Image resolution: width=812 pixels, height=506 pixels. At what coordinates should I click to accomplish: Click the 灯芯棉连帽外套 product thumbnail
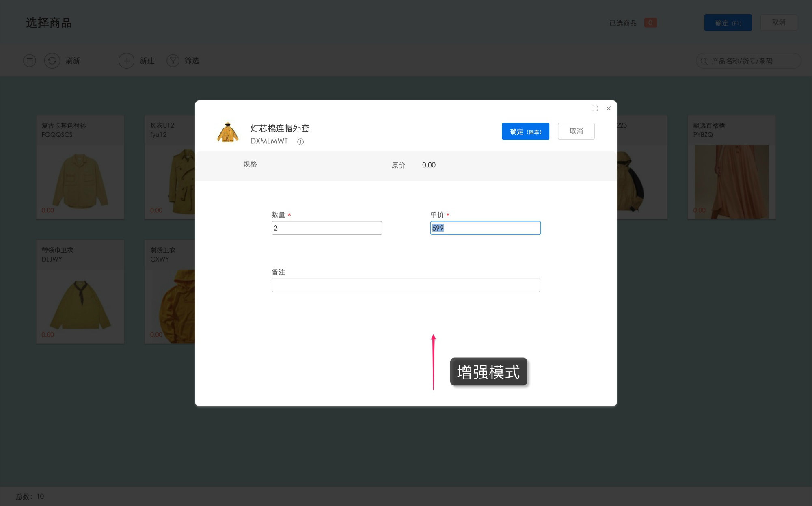tap(228, 132)
